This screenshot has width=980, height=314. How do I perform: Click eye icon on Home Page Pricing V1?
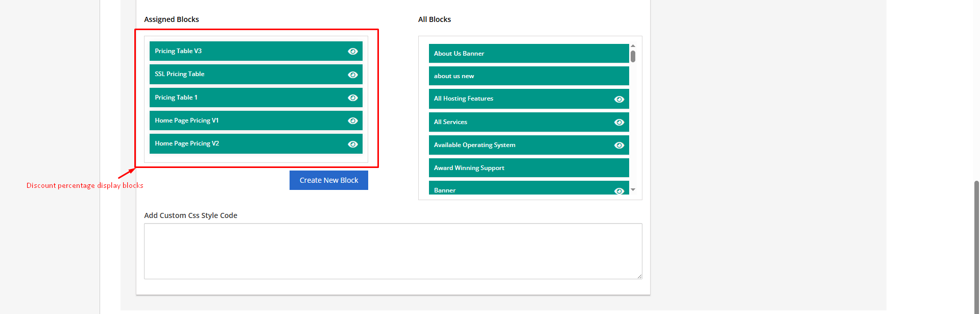point(352,120)
